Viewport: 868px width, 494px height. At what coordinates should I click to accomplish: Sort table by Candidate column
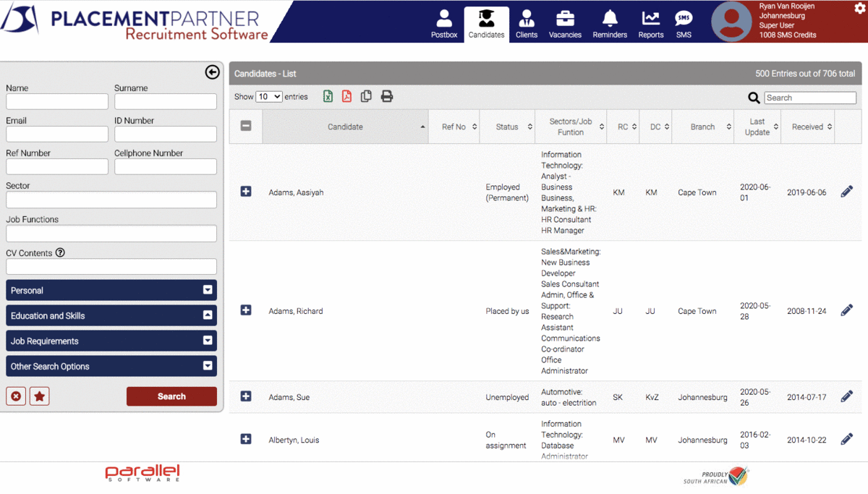pos(345,127)
